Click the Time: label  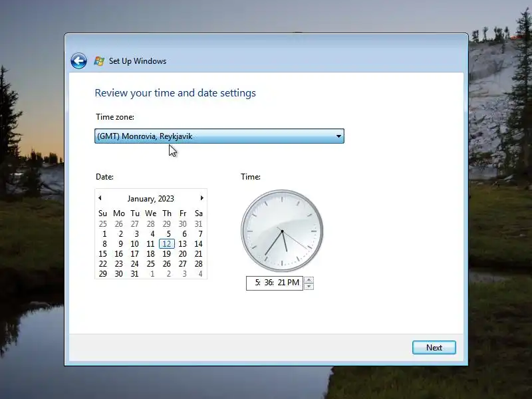pos(251,177)
